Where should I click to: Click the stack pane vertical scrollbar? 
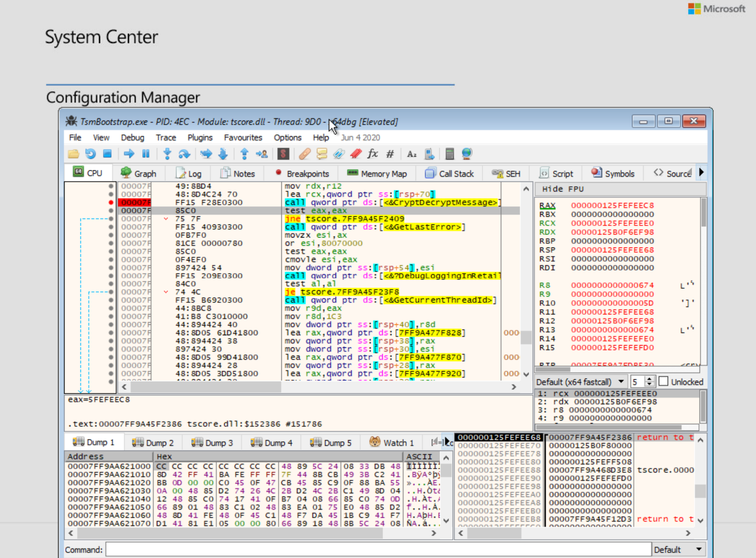coord(701,479)
